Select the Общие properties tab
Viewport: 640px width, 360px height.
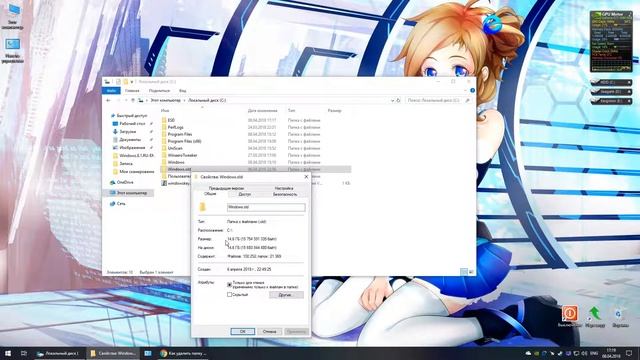(x=210, y=194)
